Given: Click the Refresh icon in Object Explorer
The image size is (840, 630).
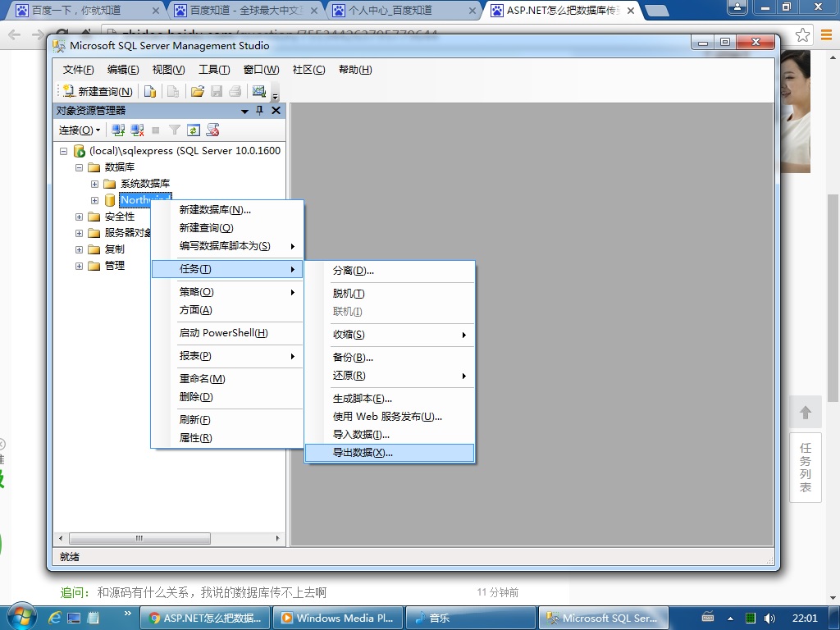Looking at the screenshot, I should (x=194, y=130).
